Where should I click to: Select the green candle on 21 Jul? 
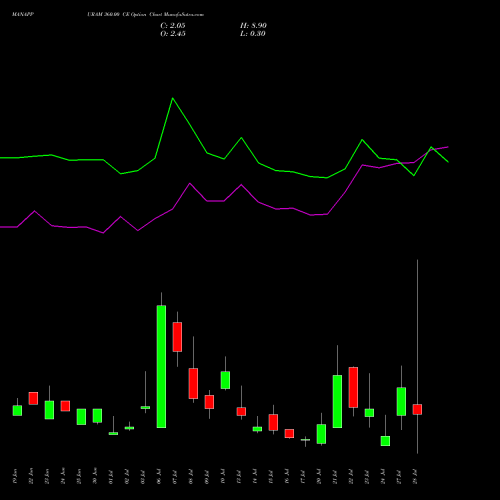337,401
